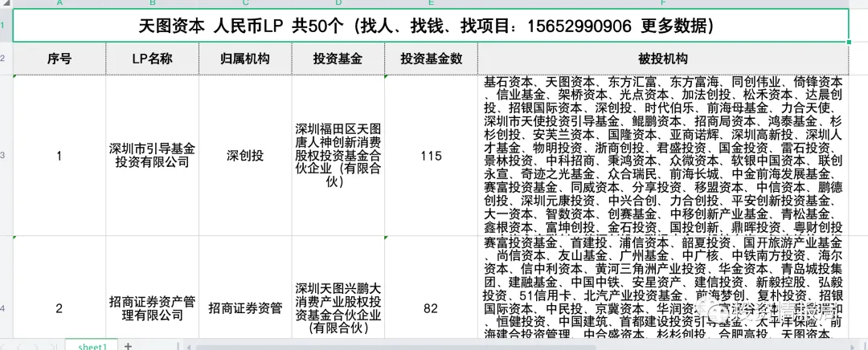Select the cell 招商证券资产管理有限公司
The image size is (868, 350).
tap(152, 287)
